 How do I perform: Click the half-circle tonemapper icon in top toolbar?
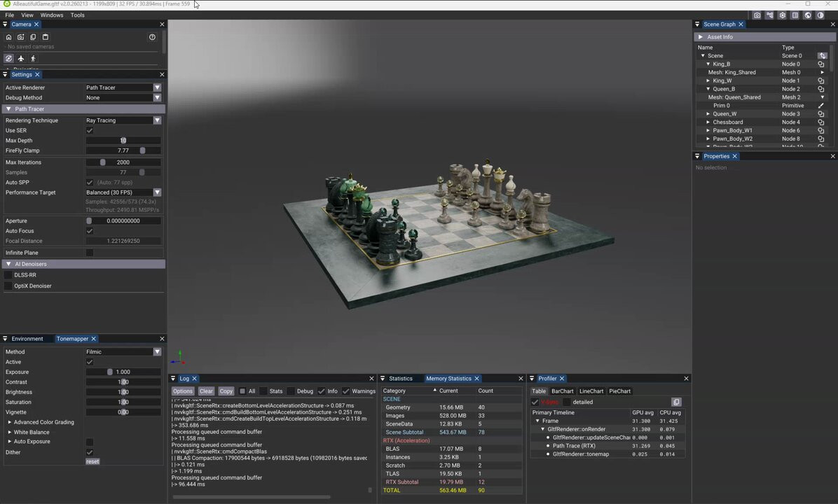820,15
